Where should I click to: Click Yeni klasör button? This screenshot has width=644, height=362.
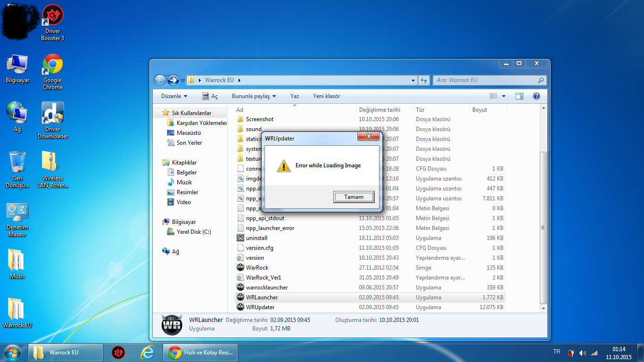pyautogui.click(x=326, y=96)
